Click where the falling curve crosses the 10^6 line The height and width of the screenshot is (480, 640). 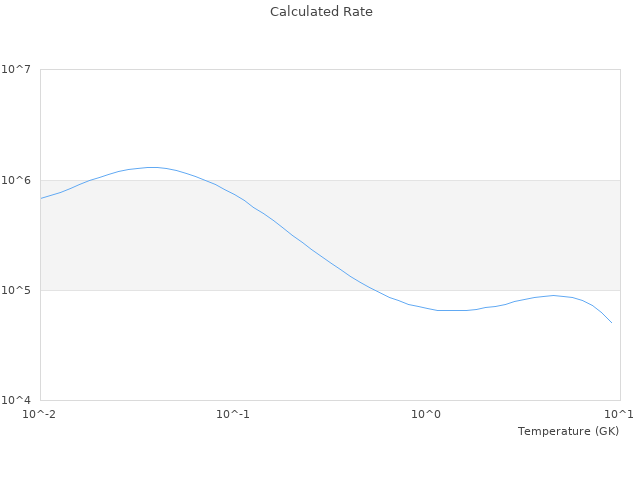[x=211, y=180]
